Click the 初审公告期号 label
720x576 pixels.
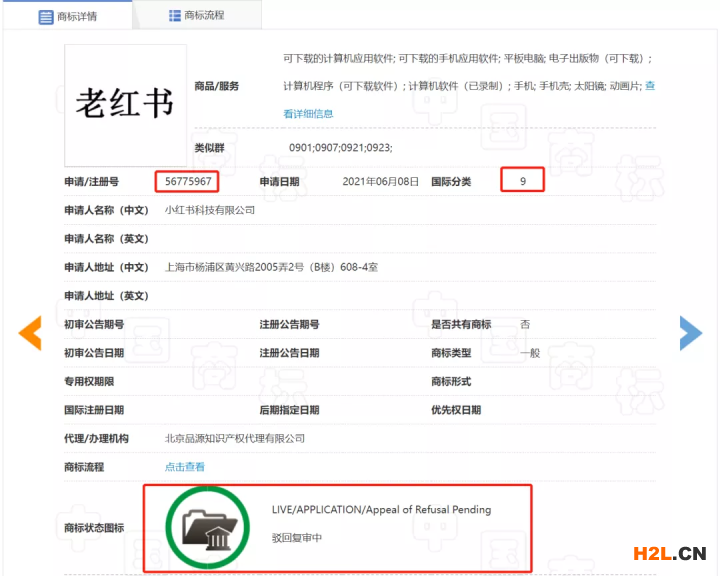tap(94, 324)
